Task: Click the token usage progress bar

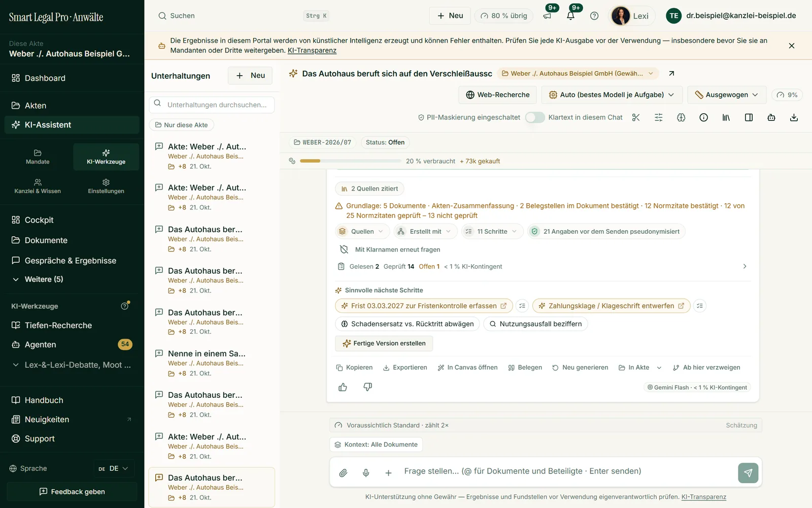Action: click(350, 161)
